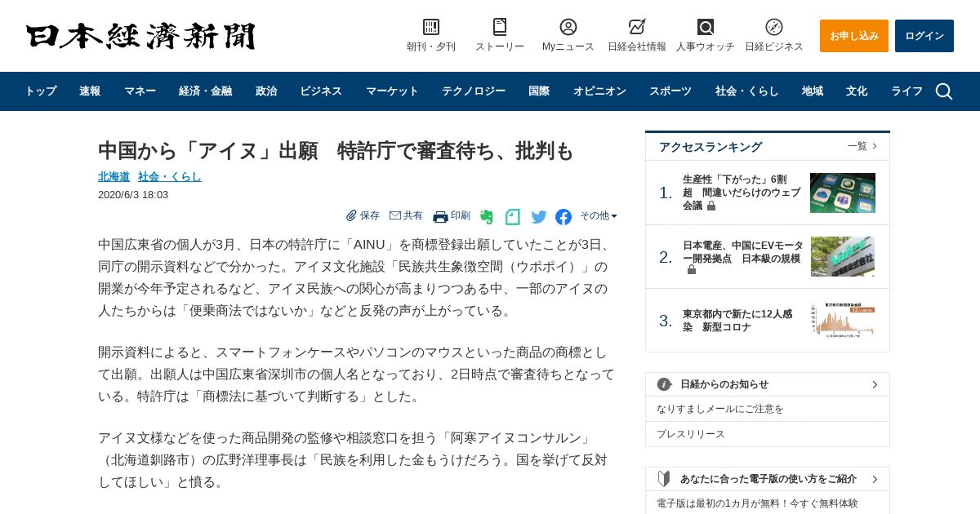Open the スポーツ section
This screenshot has width=980, height=514.
tap(670, 91)
